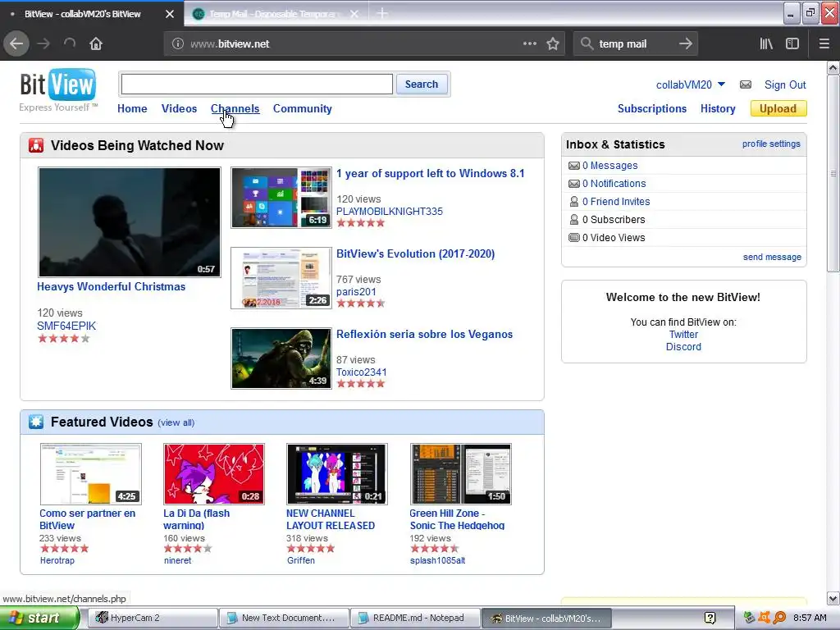Open the Windows 8.1 support video thumbnail
Screen dimensions: 840x630
[x=281, y=198]
